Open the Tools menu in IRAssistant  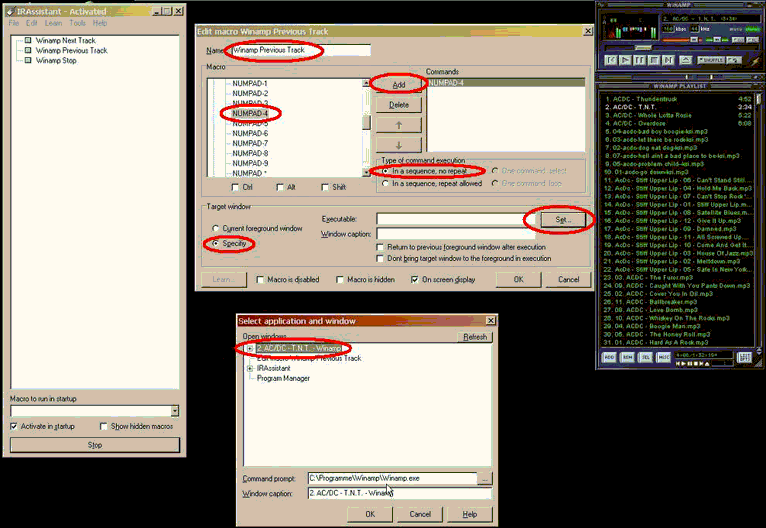pos(77,22)
